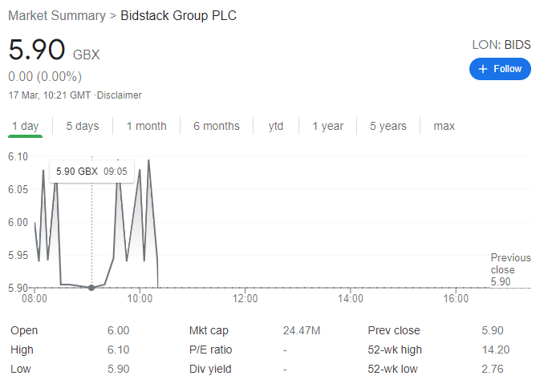Click the 52-wk high label

[395, 350]
